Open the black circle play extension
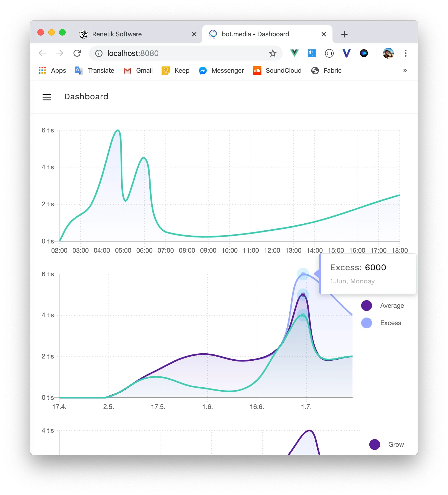 [x=364, y=53]
